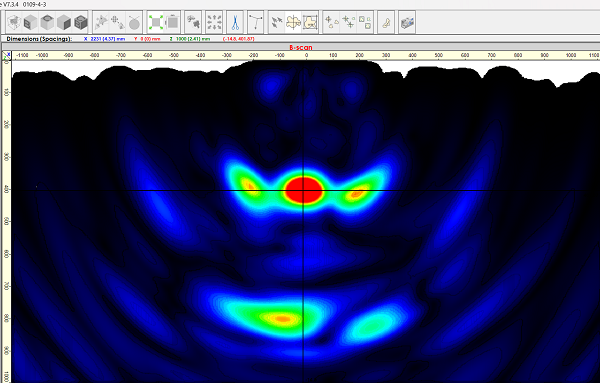Click the cross markers with shapes icon
The height and width of the screenshot is (383, 600).
(x=349, y=22)
